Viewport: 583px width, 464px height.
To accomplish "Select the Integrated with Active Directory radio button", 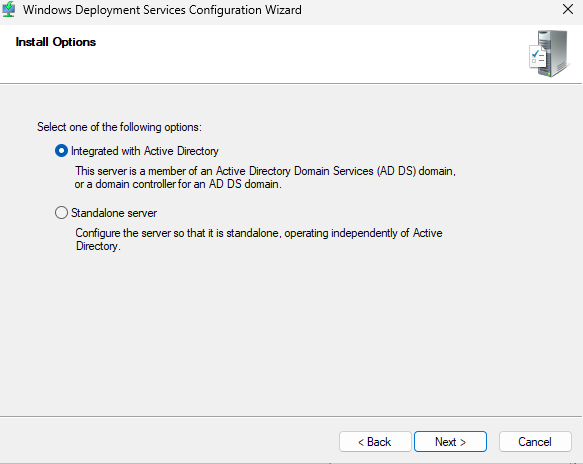I will pyautogui.click(x=61, y=151).
